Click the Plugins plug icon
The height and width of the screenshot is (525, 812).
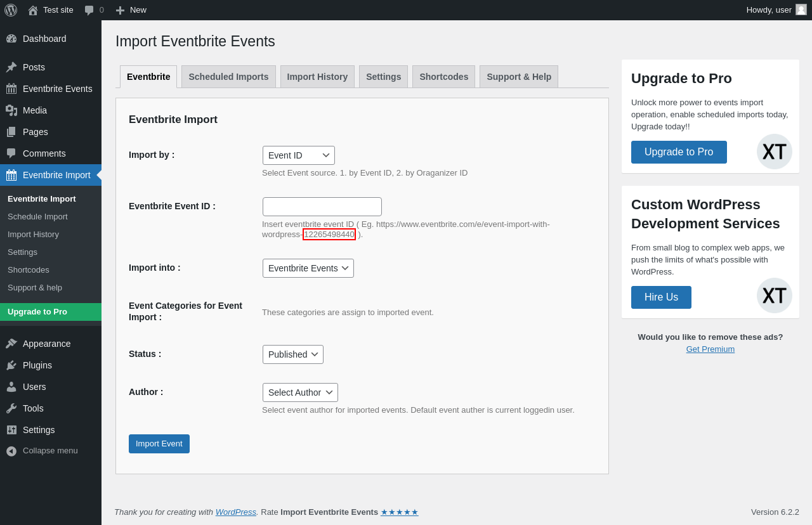(x=11, y=365)
